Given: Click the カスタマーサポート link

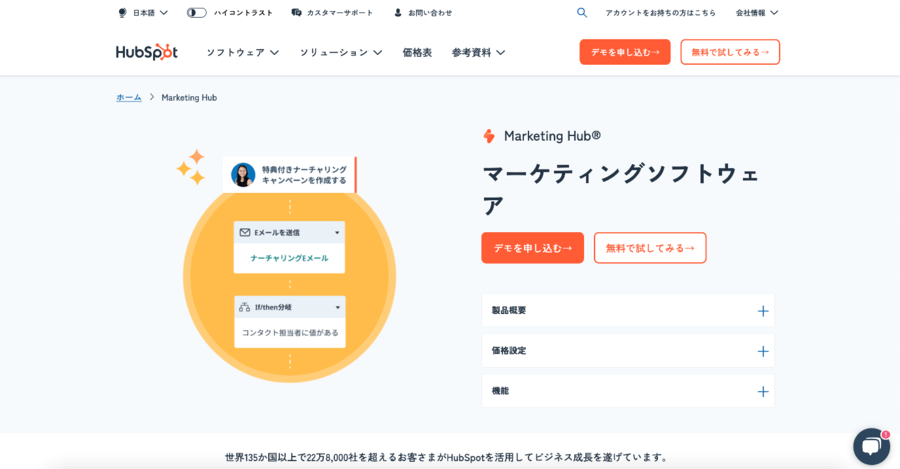Looking at the screenshot, I should (339, 13).
